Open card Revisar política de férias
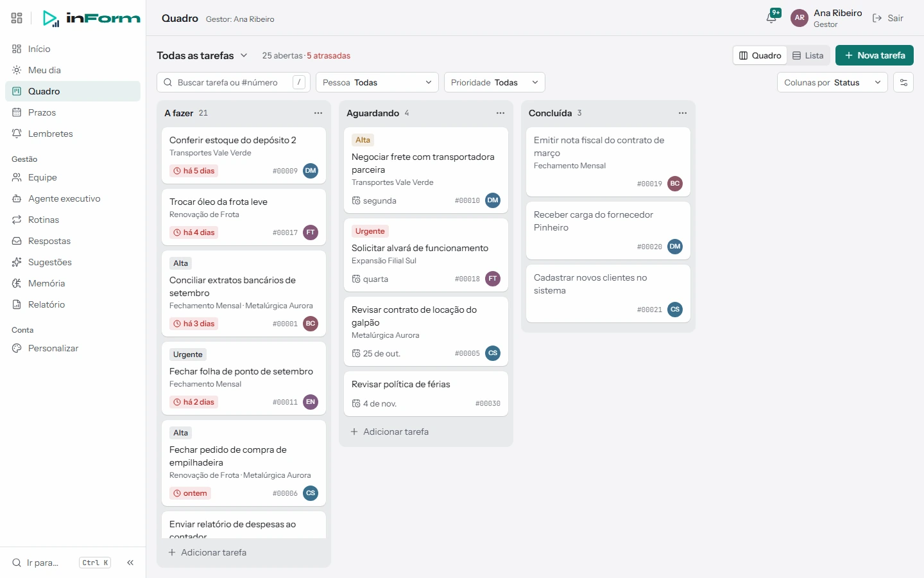Image resolution: width=924 pixels, height=578 pixels. [x=426, y=394]
